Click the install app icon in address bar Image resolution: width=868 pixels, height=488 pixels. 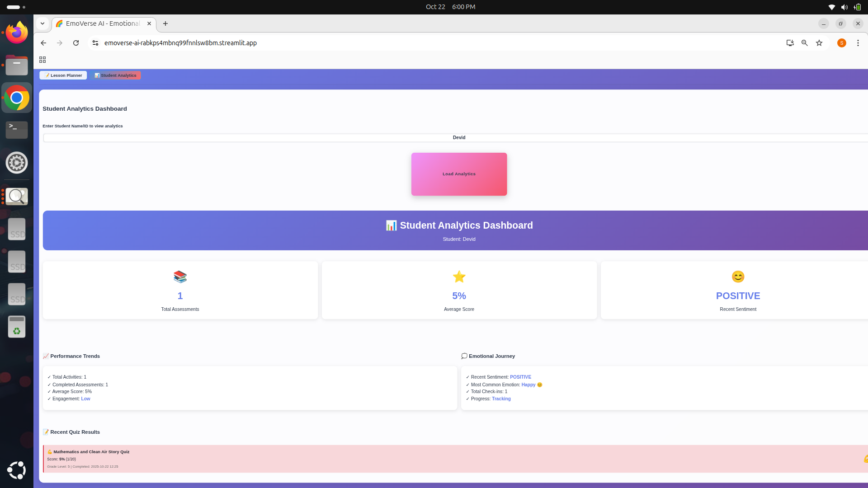790,43
